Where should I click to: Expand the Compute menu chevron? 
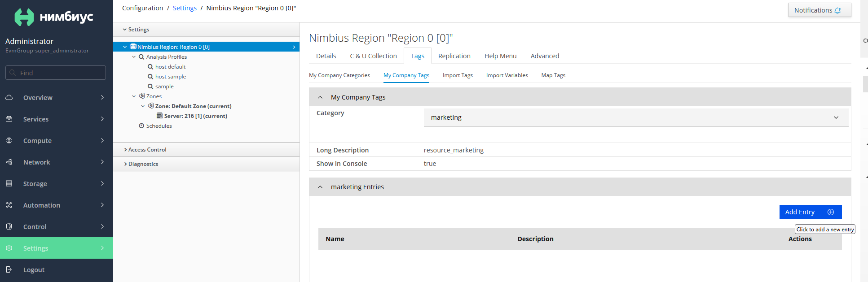tap(102, 140)
